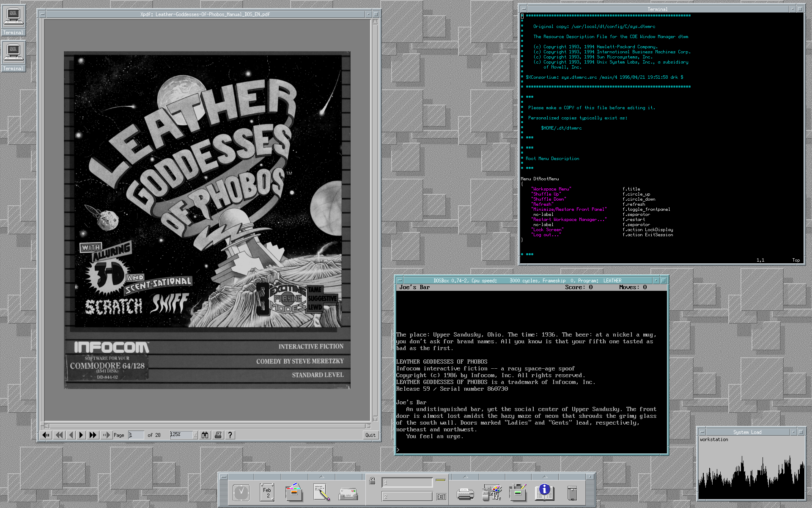The width and height of the screenshot is (812, 508).
Task: Switch to workspace 1
Action: tap(407, 483)
